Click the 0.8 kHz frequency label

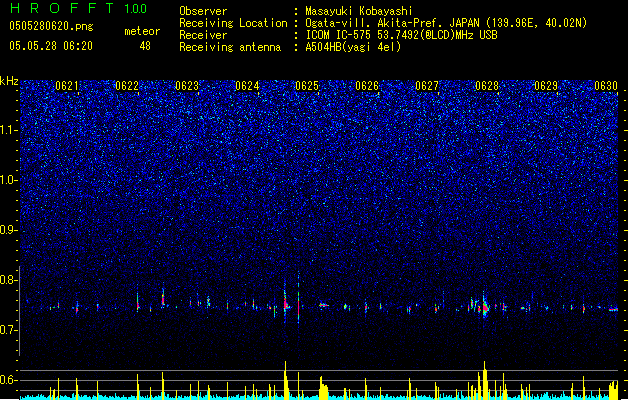[x=8, y=280]
